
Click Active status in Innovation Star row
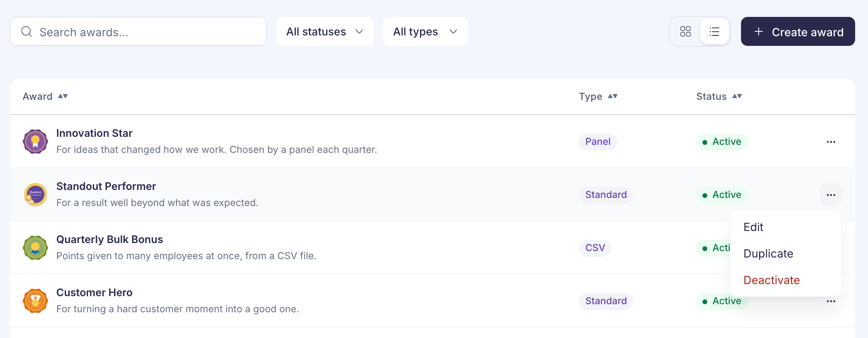(x=722, y=142)
